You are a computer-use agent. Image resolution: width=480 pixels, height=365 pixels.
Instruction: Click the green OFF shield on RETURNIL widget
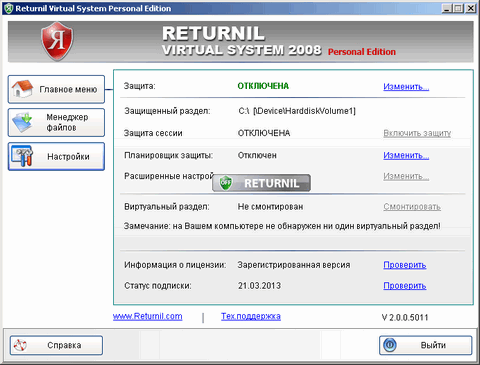(226, 183)
